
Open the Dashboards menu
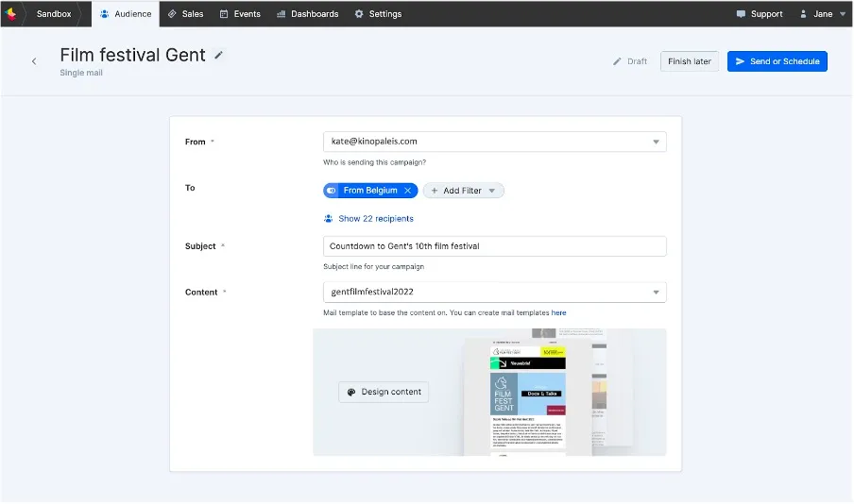click(x=308, y=13)
